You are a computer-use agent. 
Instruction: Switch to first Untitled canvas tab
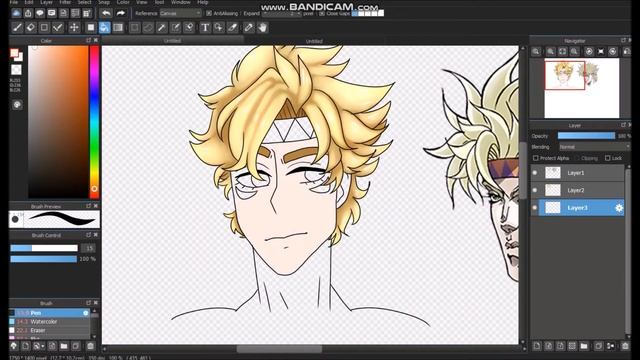(x=172, y=41)
